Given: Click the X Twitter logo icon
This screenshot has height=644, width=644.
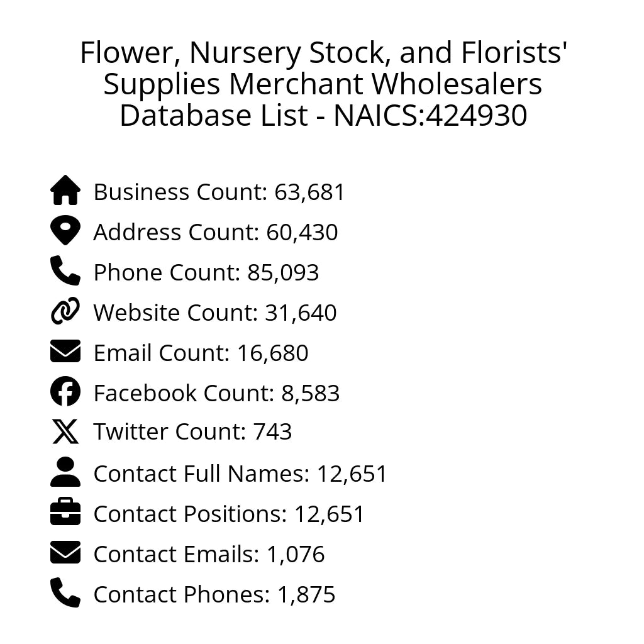Looking at the screenshot, I should [x=65, y=432].
